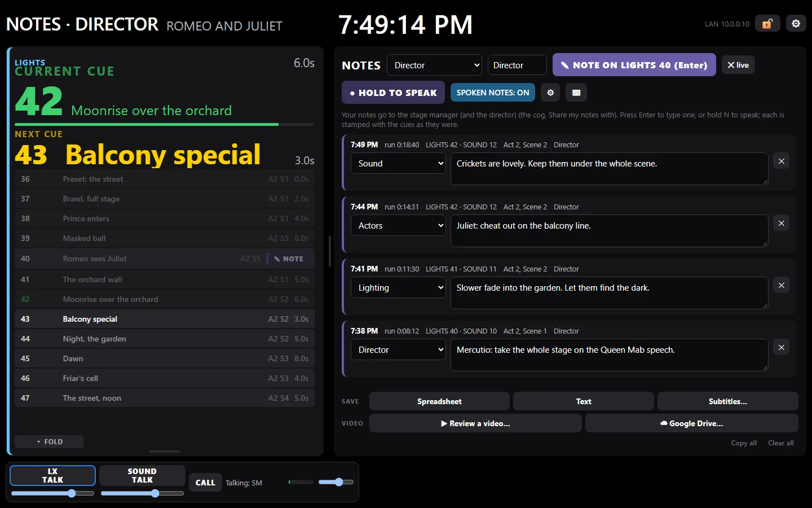812x508 pixels.
Task: Open Google Drive video option
Action: [x=692, y=423]
